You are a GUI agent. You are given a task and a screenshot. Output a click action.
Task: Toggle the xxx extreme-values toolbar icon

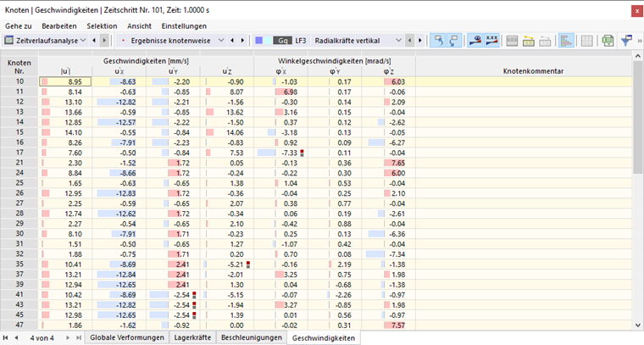[491, 40]
